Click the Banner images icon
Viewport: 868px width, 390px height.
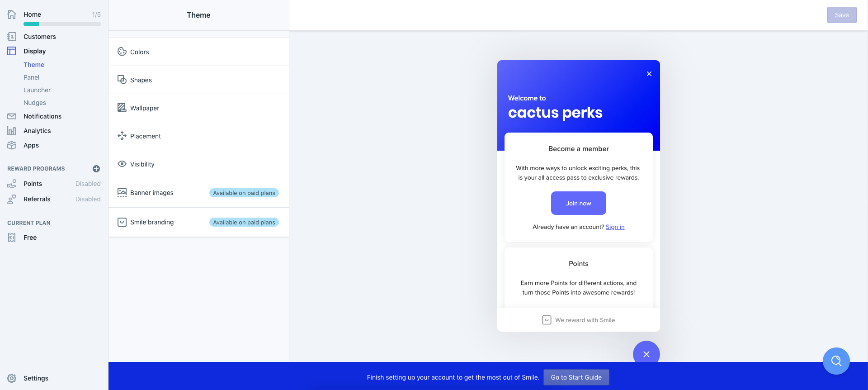click(122, 193)
